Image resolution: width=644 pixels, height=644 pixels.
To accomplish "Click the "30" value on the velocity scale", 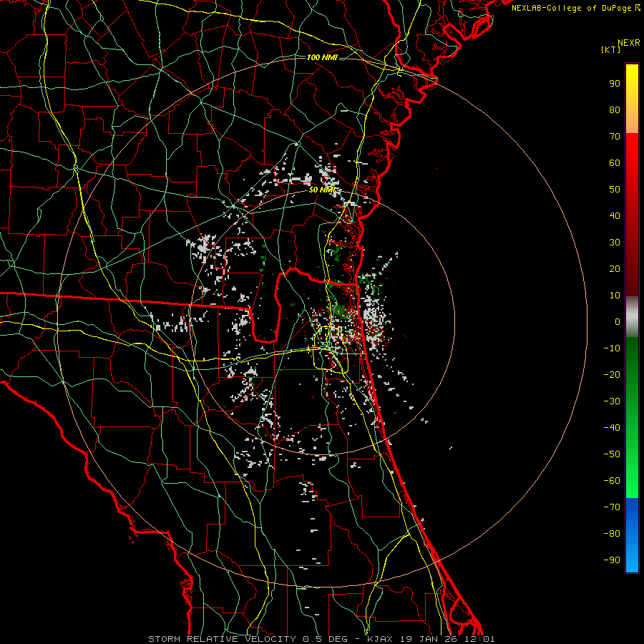I will 615,243.
